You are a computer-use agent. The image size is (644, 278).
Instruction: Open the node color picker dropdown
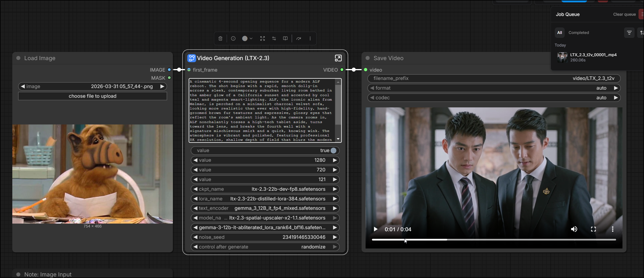(x=247, y=39)
